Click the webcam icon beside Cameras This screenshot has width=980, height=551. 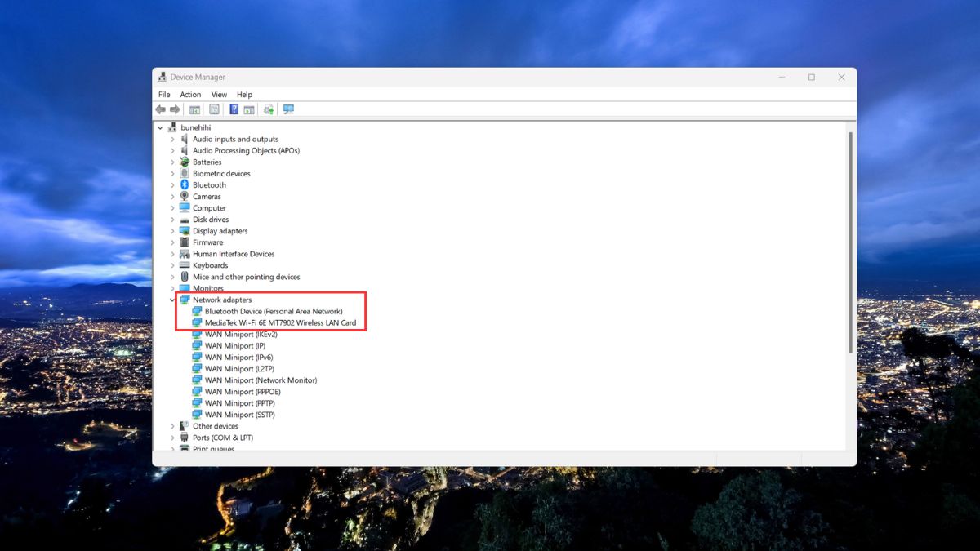185,197
